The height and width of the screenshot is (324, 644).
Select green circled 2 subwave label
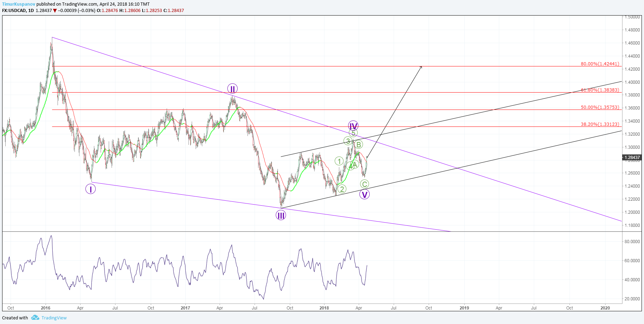tap(342, 189)
